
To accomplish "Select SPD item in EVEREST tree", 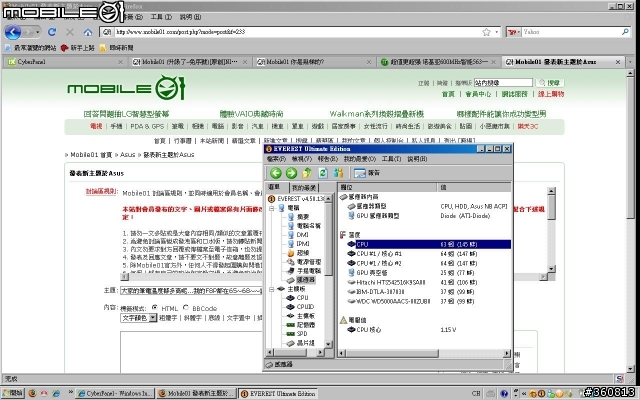I will click(297, 333).
